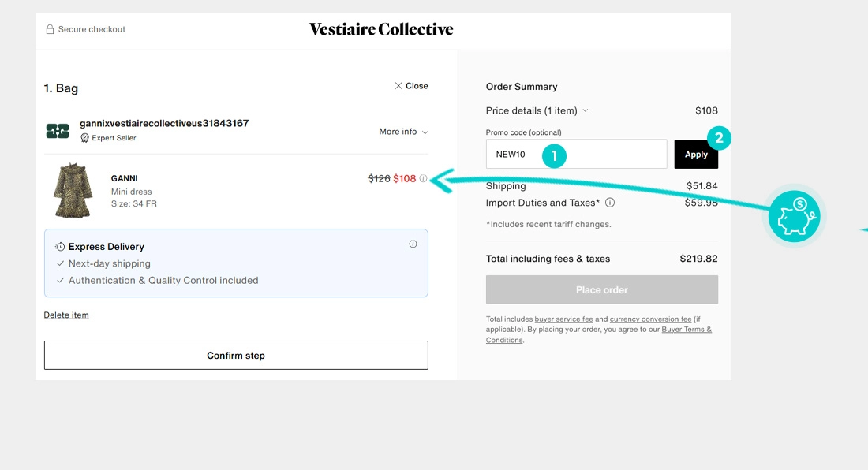Click the Expert Seller badge icon
Screen dimensions: 868x470
(84, 138)
